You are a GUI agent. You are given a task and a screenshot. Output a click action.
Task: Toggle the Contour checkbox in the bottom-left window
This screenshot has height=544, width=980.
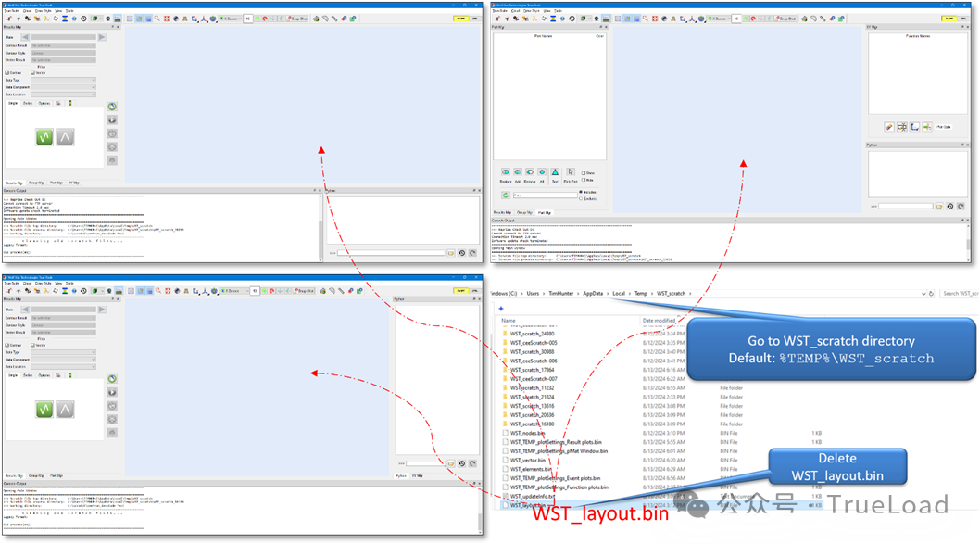tap(7, 345)
